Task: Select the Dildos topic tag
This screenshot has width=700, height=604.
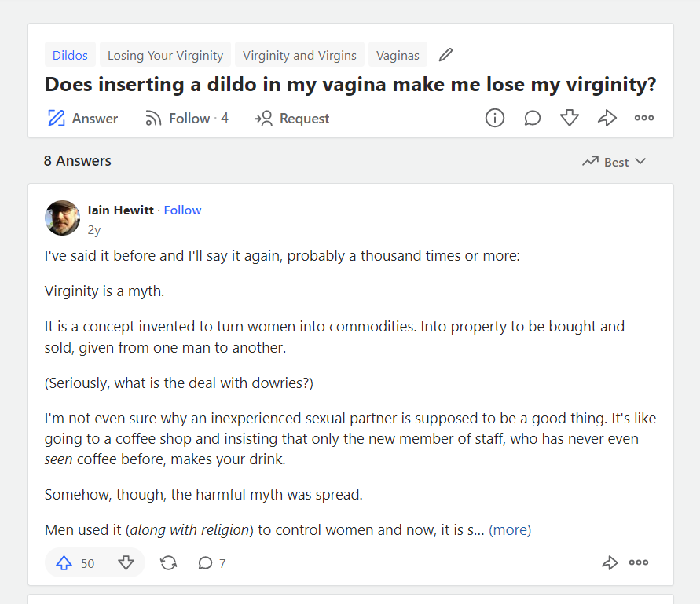Action: (70, 55)
